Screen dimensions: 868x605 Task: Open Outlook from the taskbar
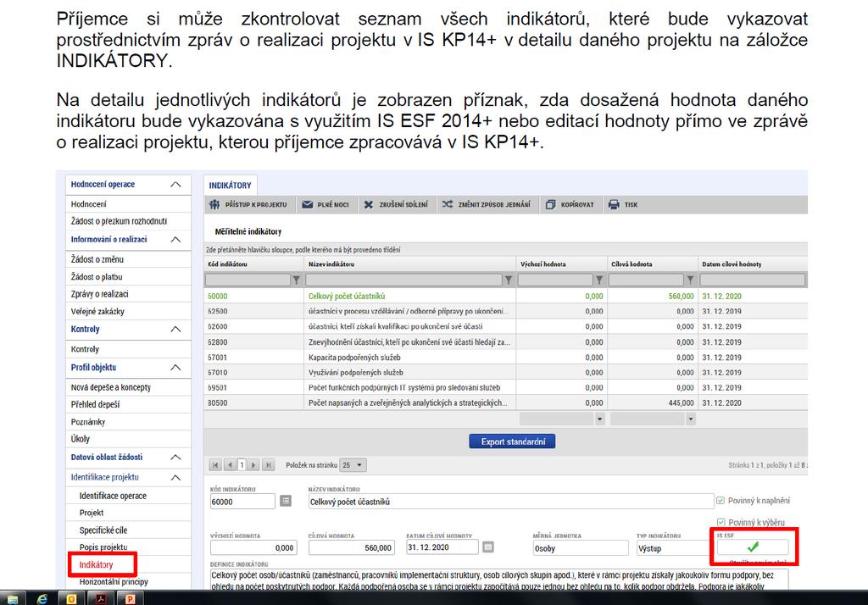(x=71, y=598)
